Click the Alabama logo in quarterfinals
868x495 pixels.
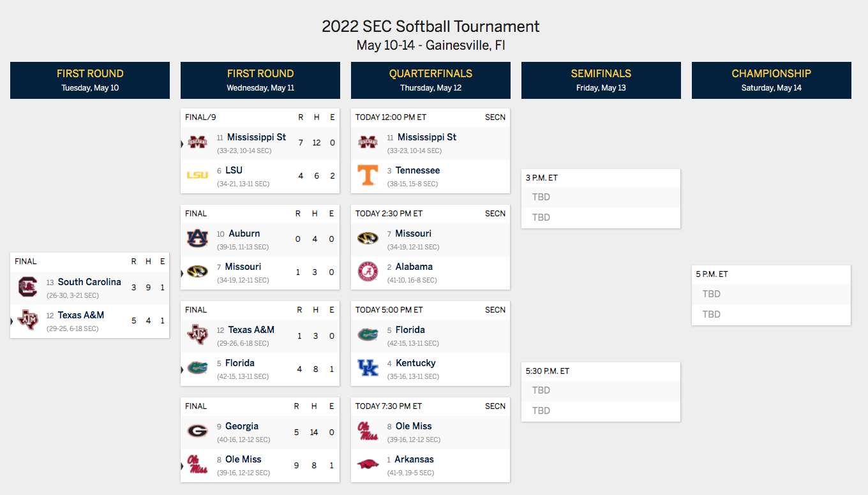pyautogui.click(x=368, y=272)
